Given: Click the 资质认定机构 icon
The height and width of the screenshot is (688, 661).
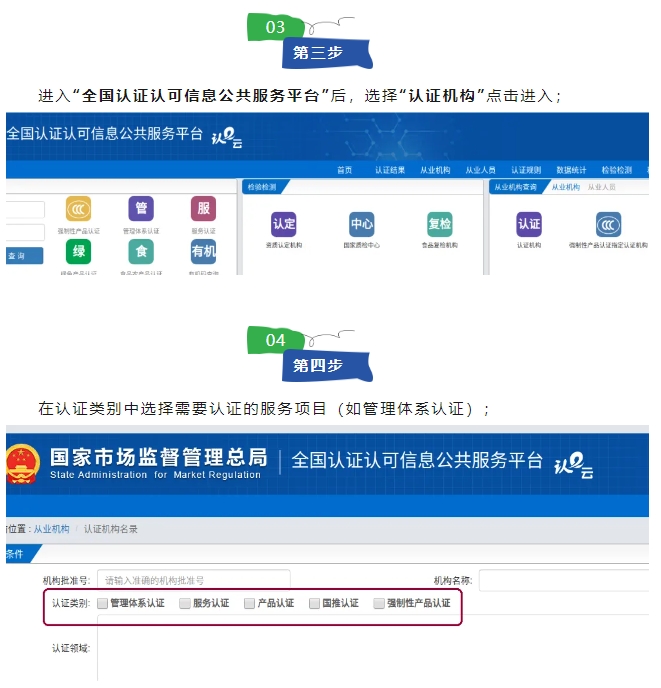Looking at the screenshot, I should click(x=284, y=224).
